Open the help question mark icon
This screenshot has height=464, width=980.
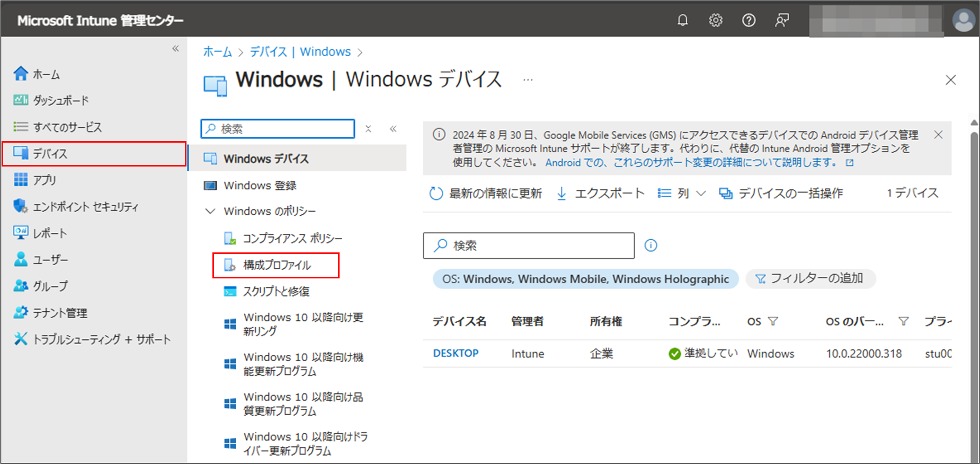[749, 21]
